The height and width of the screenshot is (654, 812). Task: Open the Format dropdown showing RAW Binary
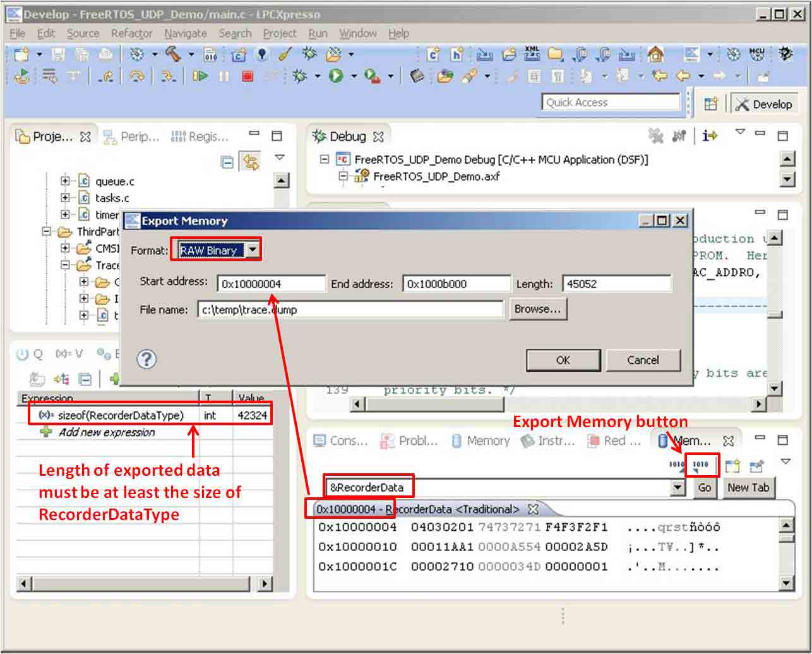tap(252, 250)
